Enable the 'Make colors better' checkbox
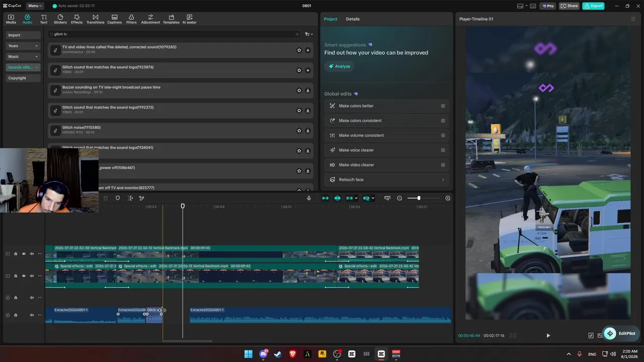This screenshot has height=362, width=644. [x=443, y=106]
